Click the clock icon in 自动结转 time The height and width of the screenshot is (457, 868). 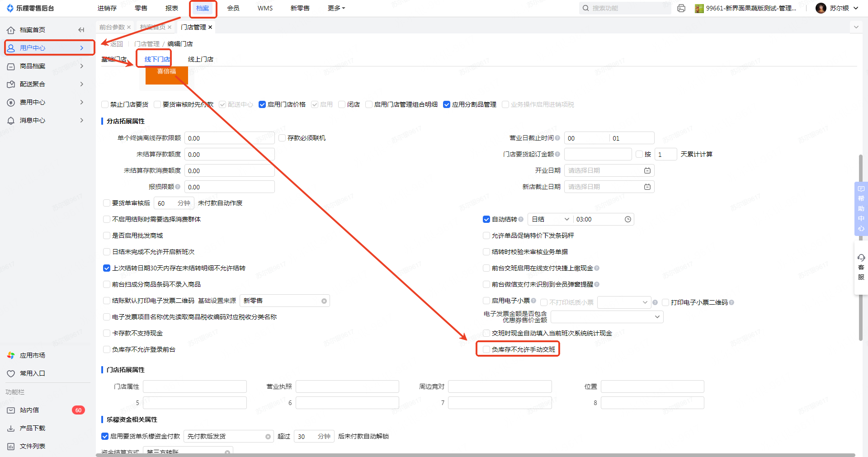[628, 219]
